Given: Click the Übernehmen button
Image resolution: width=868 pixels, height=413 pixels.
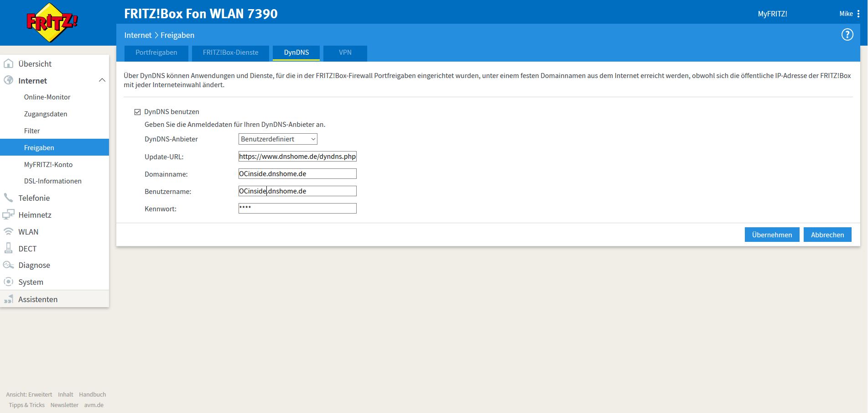Looking at the screenshot, I should point(772,235).
